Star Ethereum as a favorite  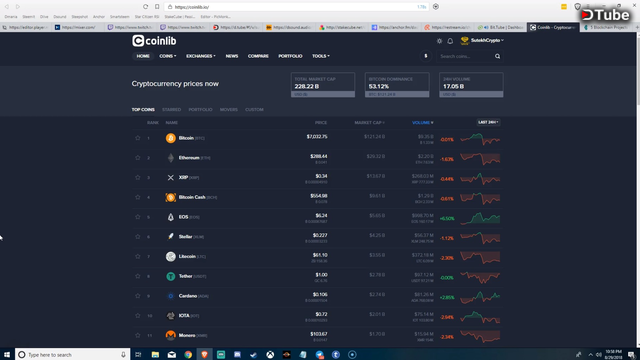coord(138,158)
